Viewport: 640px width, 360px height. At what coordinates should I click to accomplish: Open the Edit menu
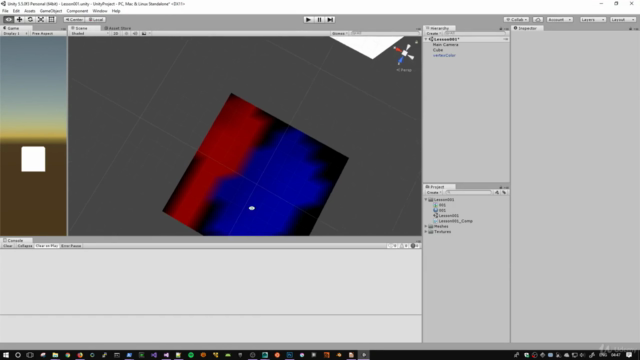click(16, 11)
